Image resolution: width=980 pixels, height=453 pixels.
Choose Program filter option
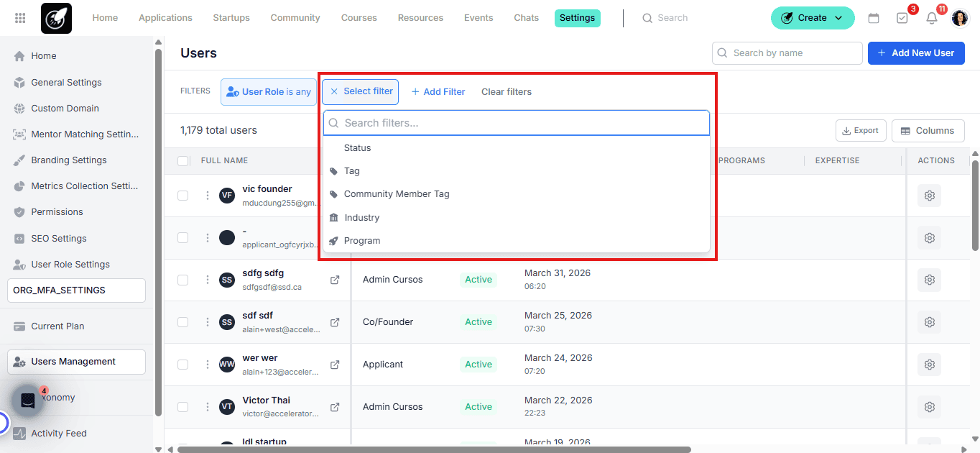(517, 240)
